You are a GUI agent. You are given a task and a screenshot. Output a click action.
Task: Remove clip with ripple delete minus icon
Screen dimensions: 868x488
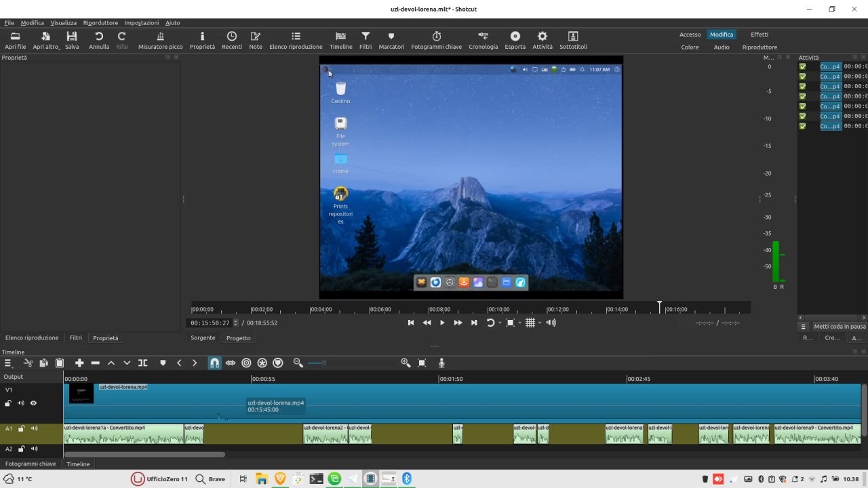click(95, 363)
